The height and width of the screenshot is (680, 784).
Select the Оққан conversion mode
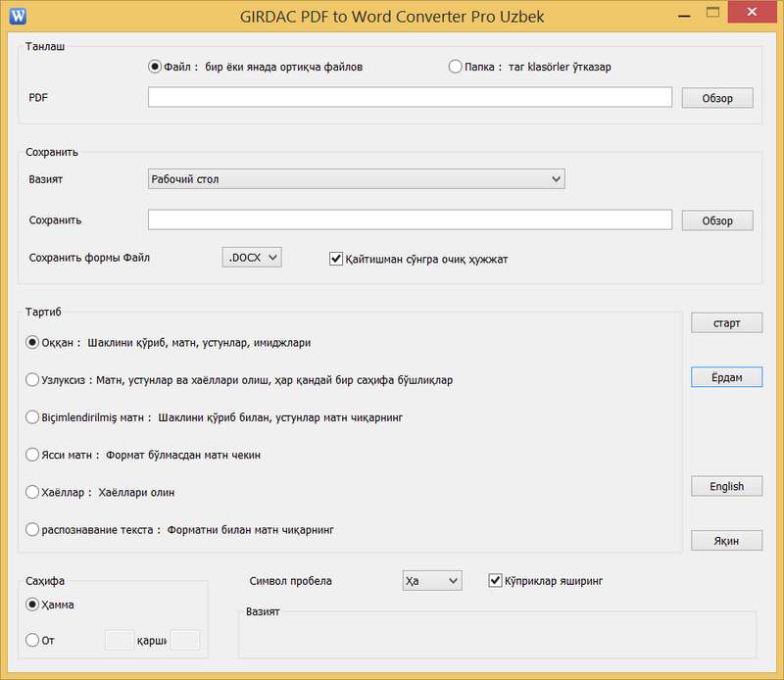[x=32, y=343]
